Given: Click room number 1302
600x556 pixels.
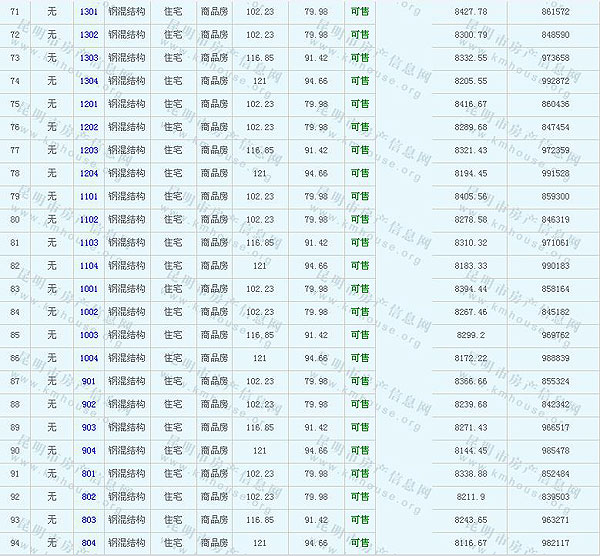Looking at the screenshot, I should coord(89,34).
